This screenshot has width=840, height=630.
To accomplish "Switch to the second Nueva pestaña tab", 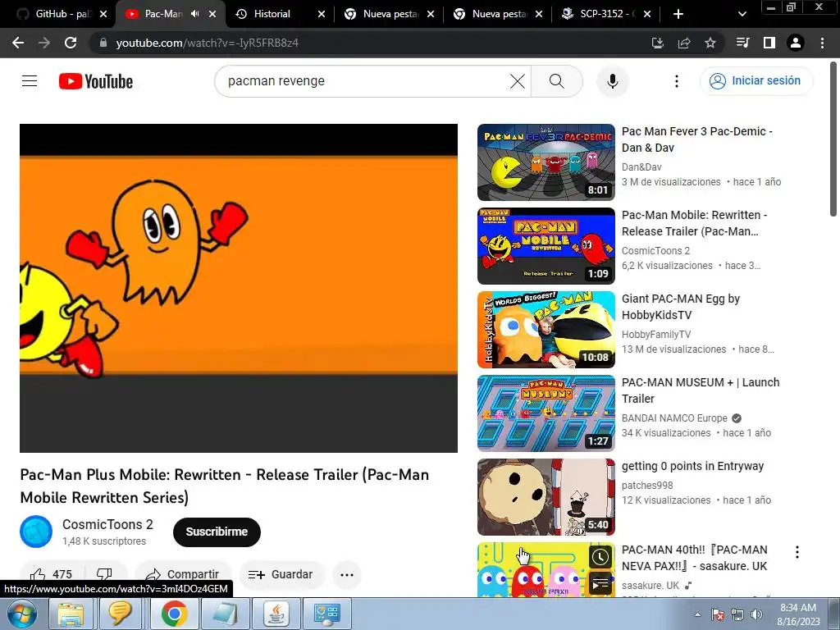I will (x=497, y=14).
